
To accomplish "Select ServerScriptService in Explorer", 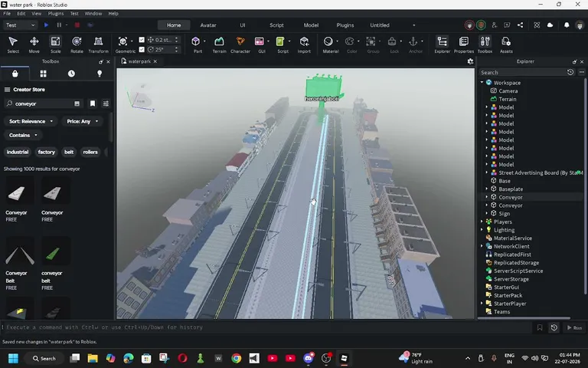I will click(518, 271).
